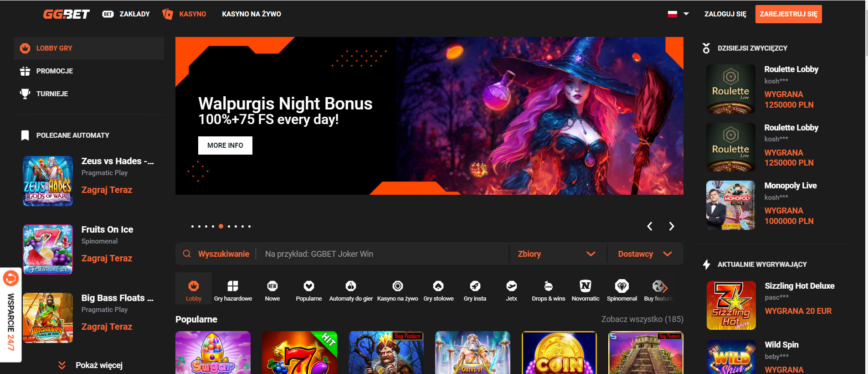868x374 pixels.
Task: Open the Jetx games category icon
Action: coord(511,286)
